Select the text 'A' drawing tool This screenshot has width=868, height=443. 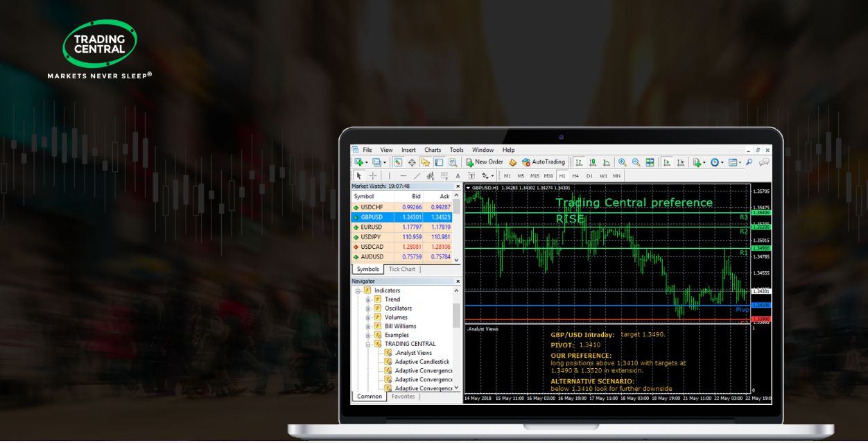point(458,176)
